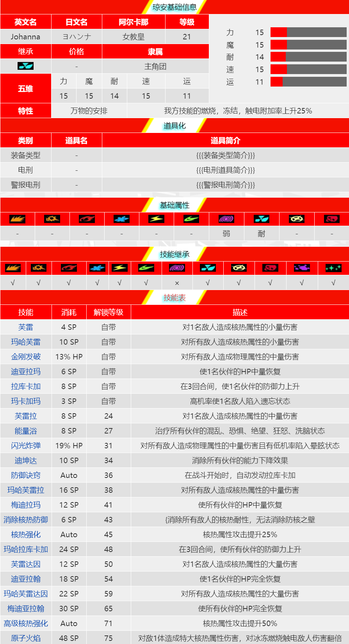This screenshot has height=644, width=349.
Task: Open the 迪亚拉翰 skill link
Action: (x=26, y=579)
